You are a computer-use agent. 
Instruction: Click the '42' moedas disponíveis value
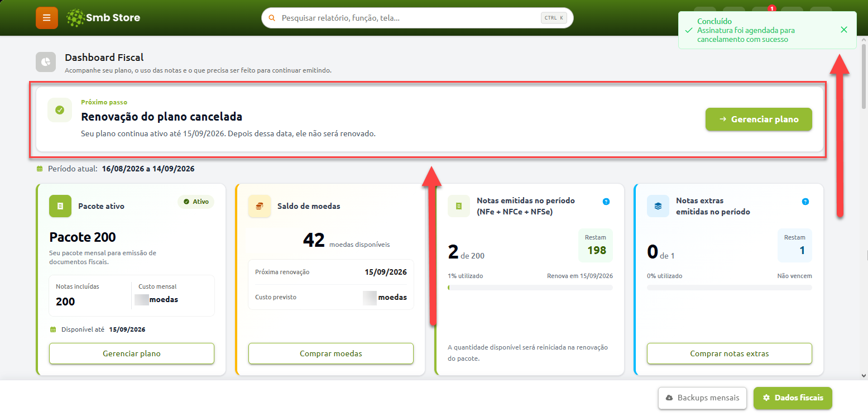click(314, 240)
